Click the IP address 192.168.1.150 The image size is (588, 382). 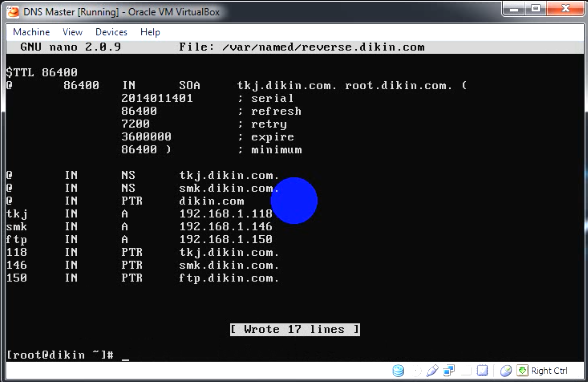[x=226, y=239]
